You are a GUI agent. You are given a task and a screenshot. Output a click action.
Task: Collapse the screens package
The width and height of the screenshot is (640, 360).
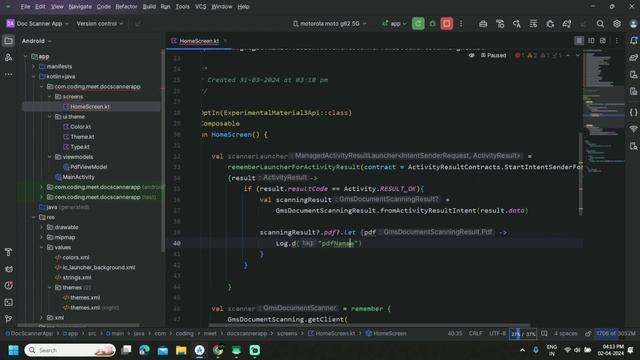coord(50,97)
